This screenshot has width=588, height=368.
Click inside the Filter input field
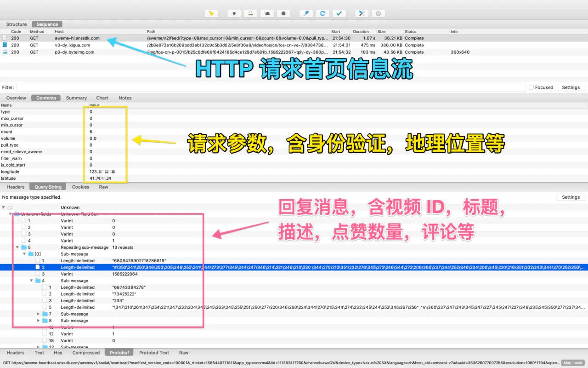tap(271, 87)
